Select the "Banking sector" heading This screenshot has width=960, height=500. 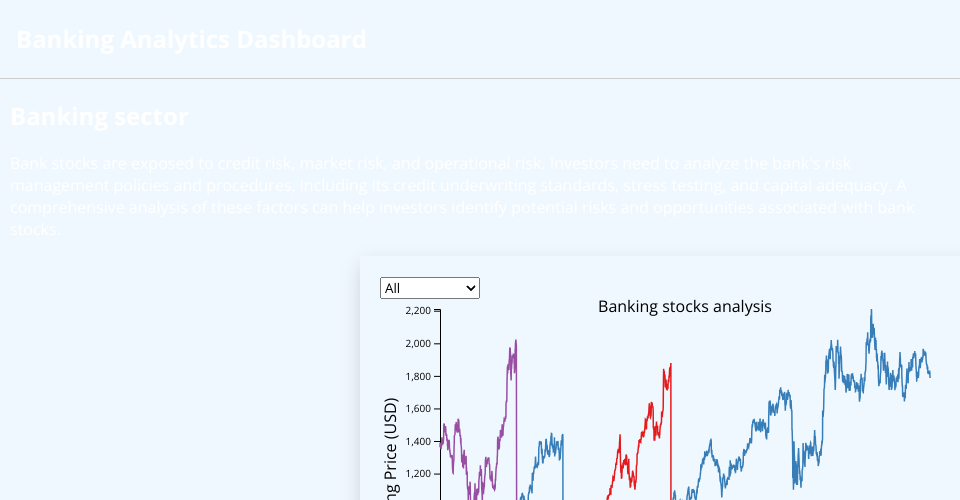coord(99,116)
